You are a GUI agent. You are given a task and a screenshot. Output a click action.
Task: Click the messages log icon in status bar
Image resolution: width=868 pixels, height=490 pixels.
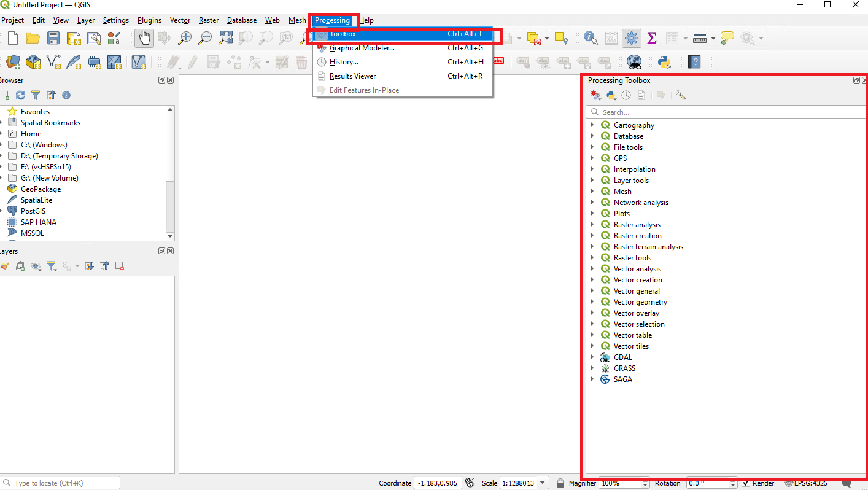coord(847,483)
